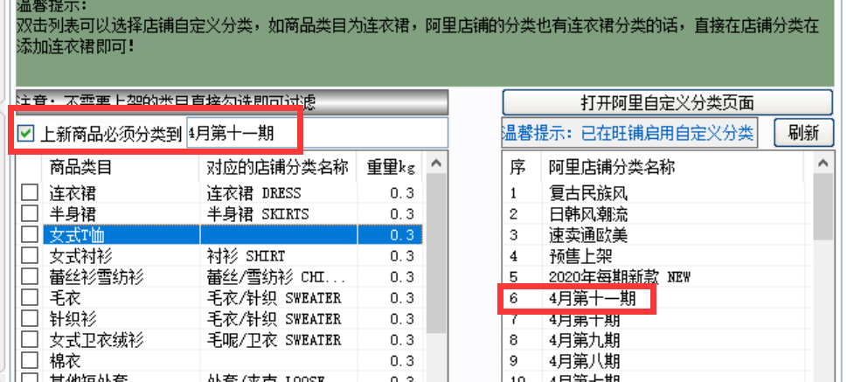Select the 半身裙 category name

point(72,213)
